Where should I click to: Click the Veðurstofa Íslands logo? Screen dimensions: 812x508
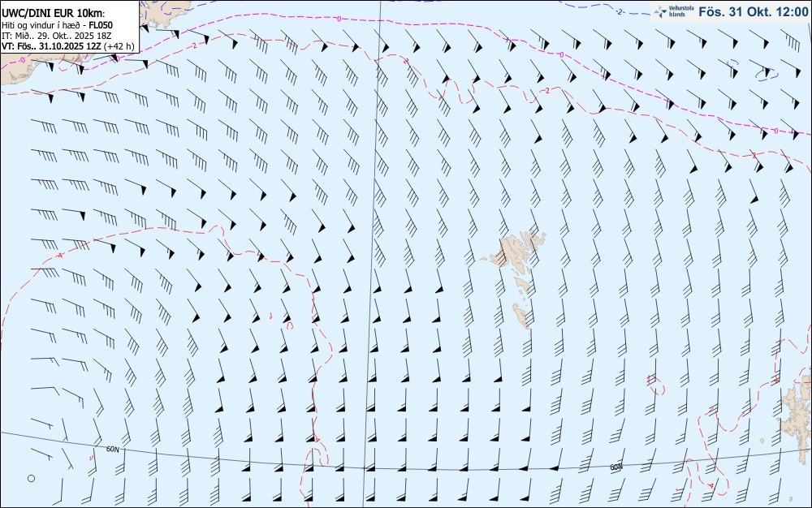pyautogui.click(x=672, y=11)
